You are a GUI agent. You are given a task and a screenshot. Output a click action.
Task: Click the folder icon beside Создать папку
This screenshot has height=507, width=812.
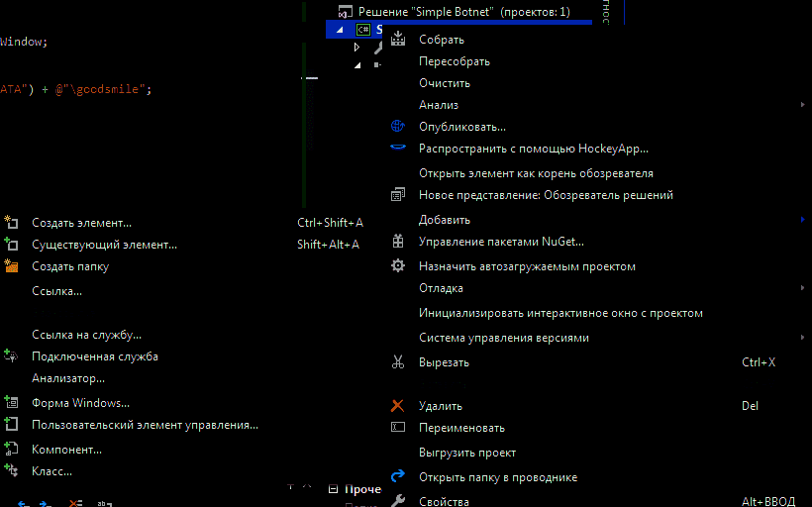[x=11, y=265]
